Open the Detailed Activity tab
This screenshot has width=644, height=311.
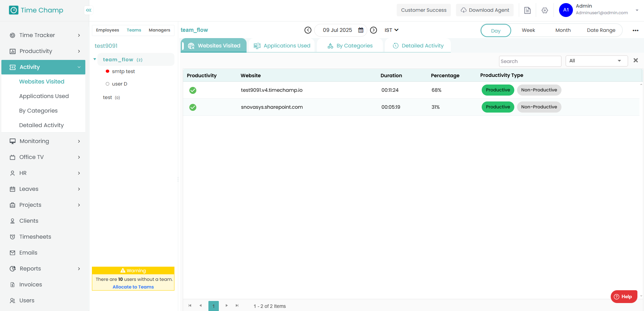coord(418,46)
